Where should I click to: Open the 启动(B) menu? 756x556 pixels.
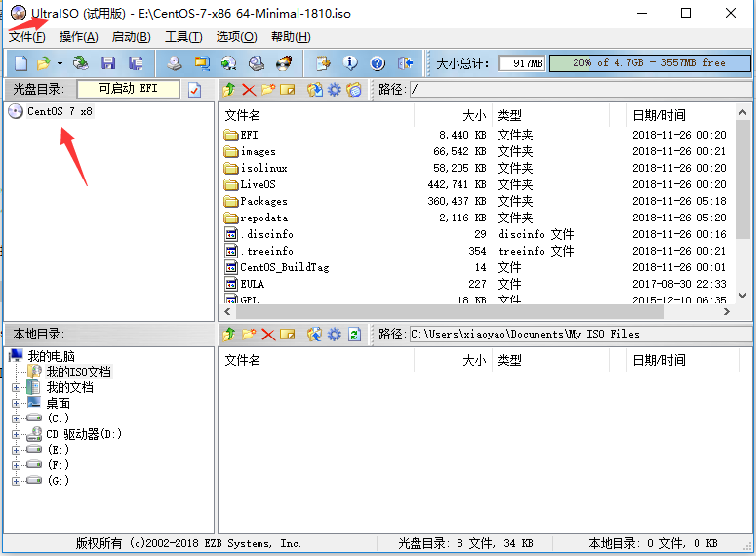tap(131, 37)
